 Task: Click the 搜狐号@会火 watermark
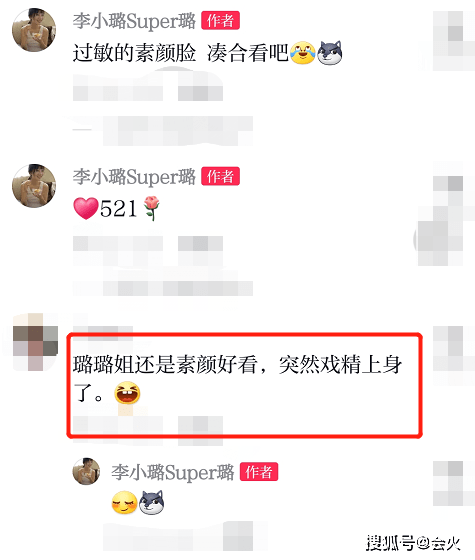tap(413, 543)
